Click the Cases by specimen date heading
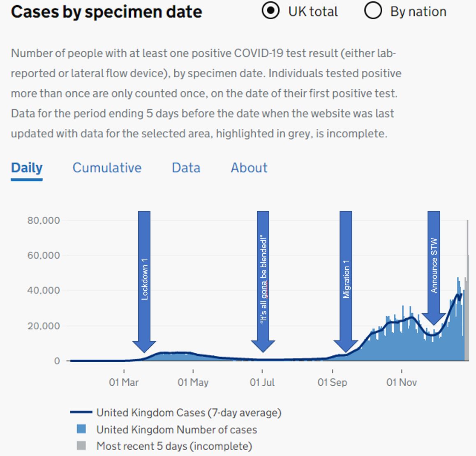Image resolution: width=476 pixels, height=456 pixels. click(x=106, y=12)
